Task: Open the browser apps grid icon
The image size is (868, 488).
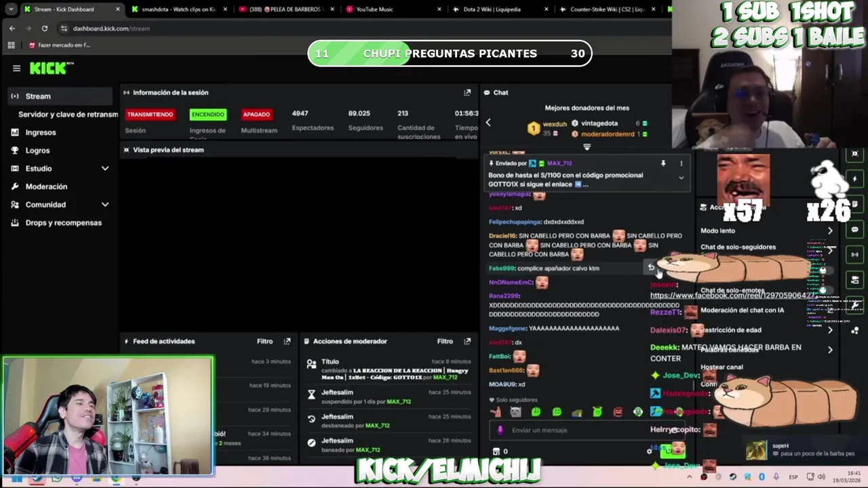Action: (11, 45)
